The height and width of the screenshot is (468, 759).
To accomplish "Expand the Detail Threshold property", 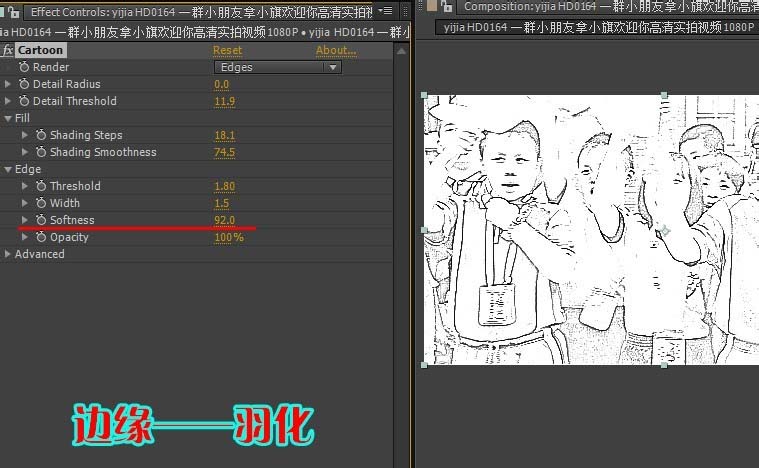I will pos(7,101).
